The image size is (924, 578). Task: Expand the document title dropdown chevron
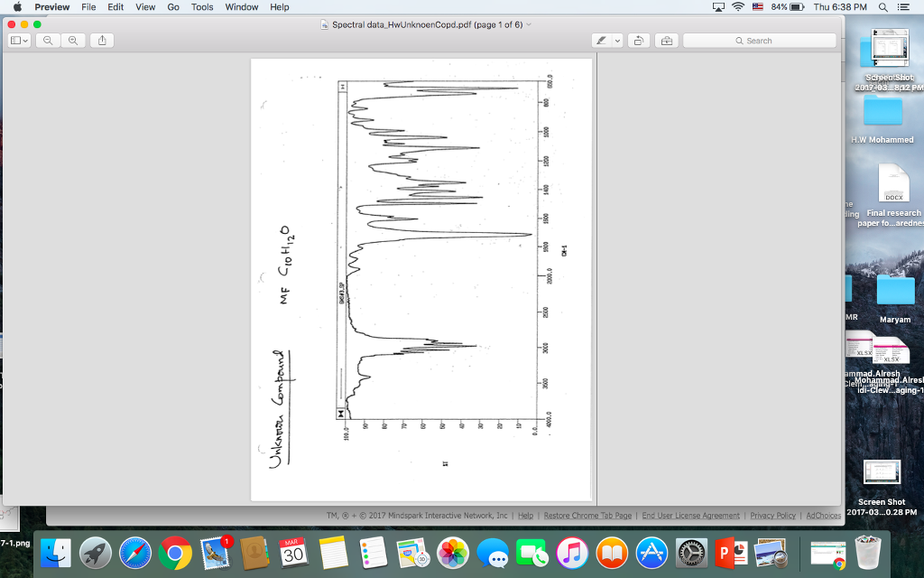coord(529,24)
